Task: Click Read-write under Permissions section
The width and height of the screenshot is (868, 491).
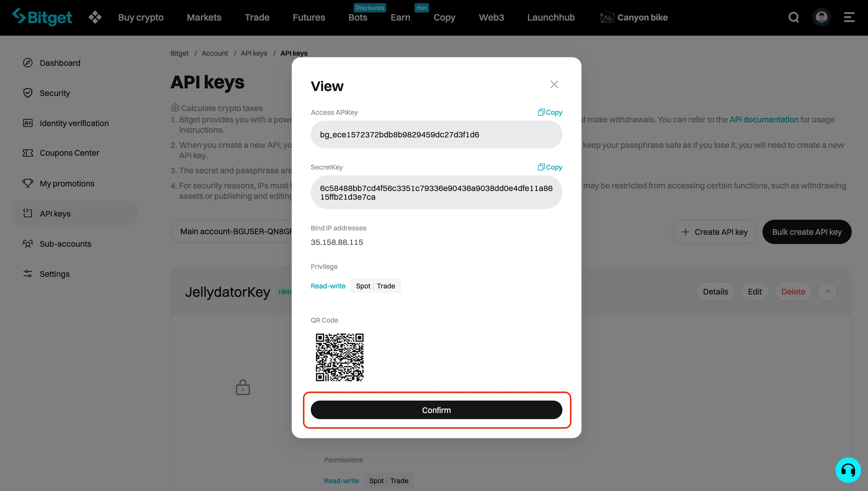Action: point(341,481)
